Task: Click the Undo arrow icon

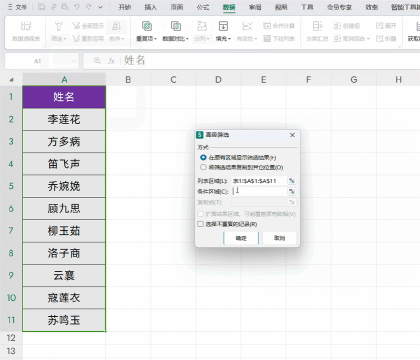Action: 77,7
